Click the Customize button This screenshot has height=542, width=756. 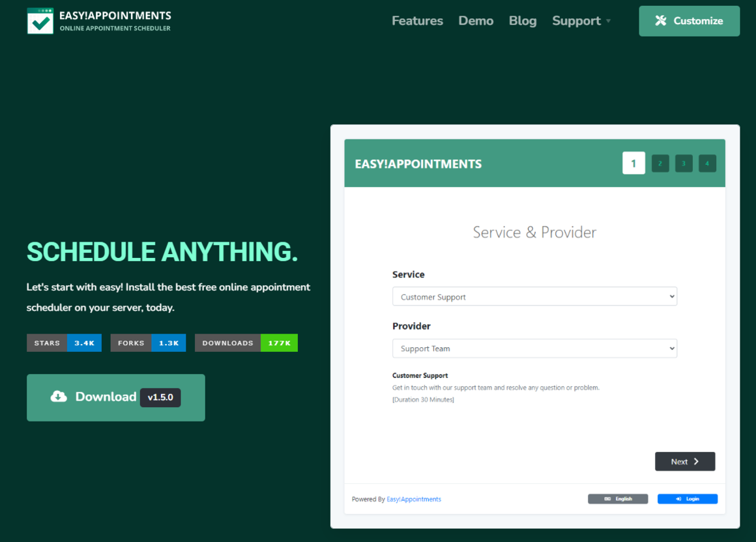(689, 21)
